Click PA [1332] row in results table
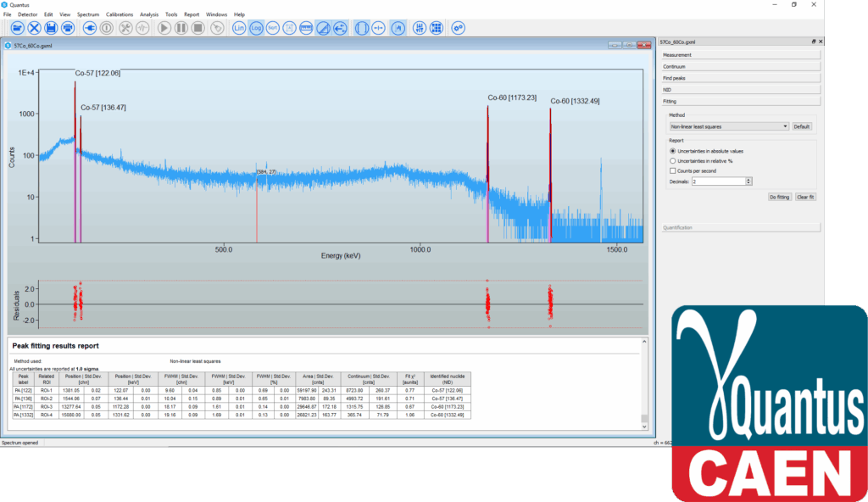 click(x=242, y=415)
